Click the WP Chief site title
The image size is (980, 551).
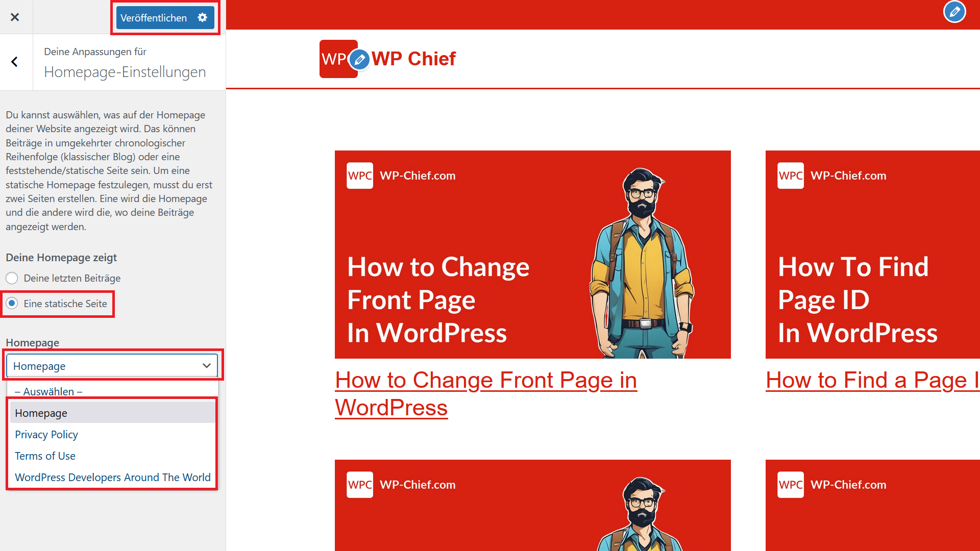point(413,59)
